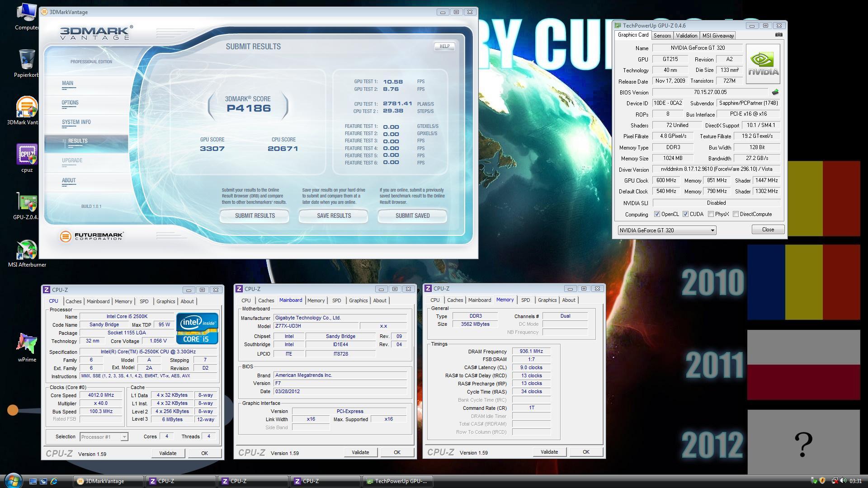The width and height of the screenshot is (868, 488).
Task: Click the NVIDIA logo in GPU-Z
Action: tap(763, 64)
